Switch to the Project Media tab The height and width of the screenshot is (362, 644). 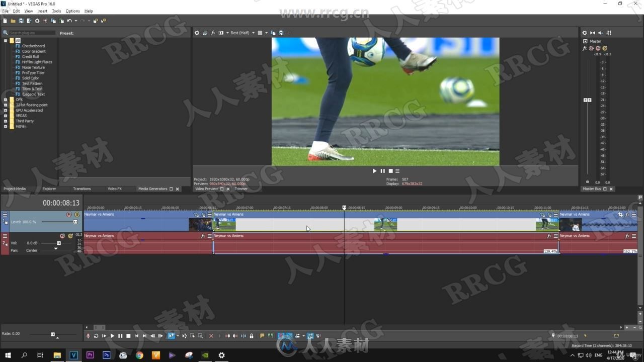coord(15,189)
